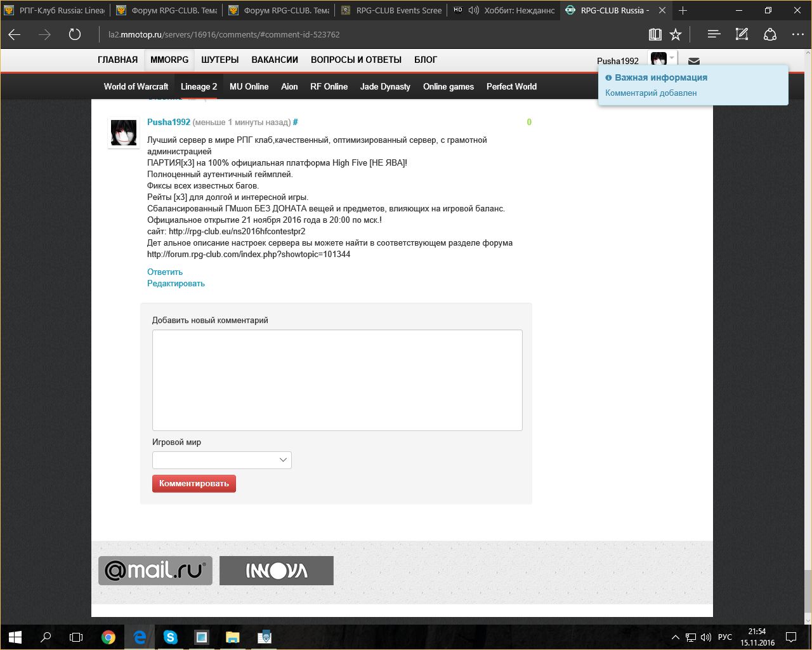This screenshot has width=812, height=650.
Task: Open the БЛОГ menu item
Action: pyautogui.click(x=426, y=60)
